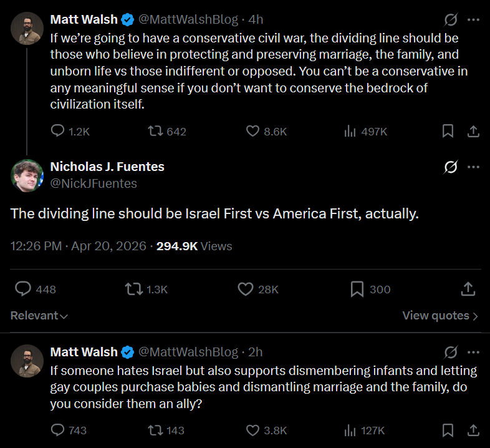Open Grok icon on Fuentes post
Viewport: 490px width, 448px height.
(449, 167)
